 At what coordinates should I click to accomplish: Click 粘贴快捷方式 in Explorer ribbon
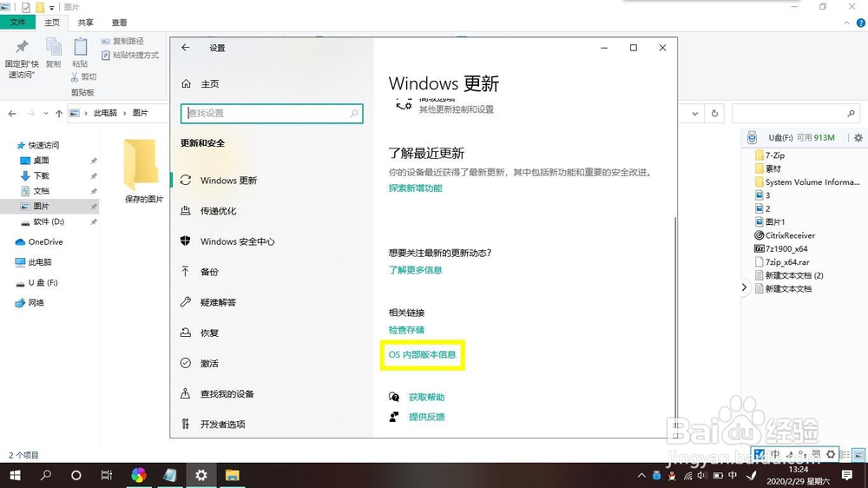tap(130, 56)
